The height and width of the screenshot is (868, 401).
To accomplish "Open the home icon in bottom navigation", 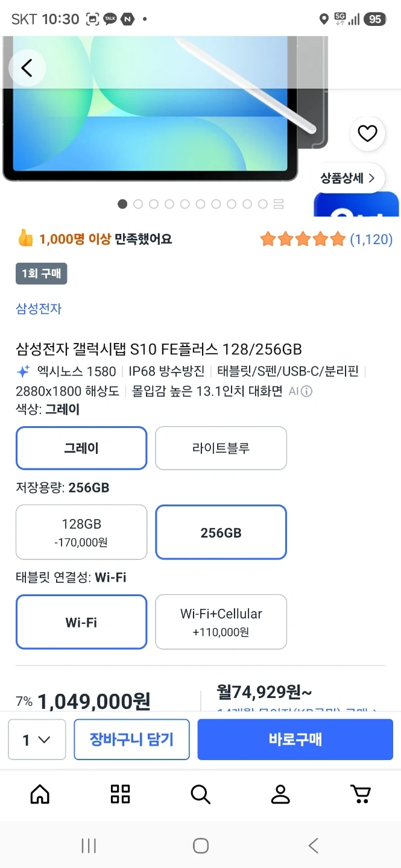I will tap(40, 794).
